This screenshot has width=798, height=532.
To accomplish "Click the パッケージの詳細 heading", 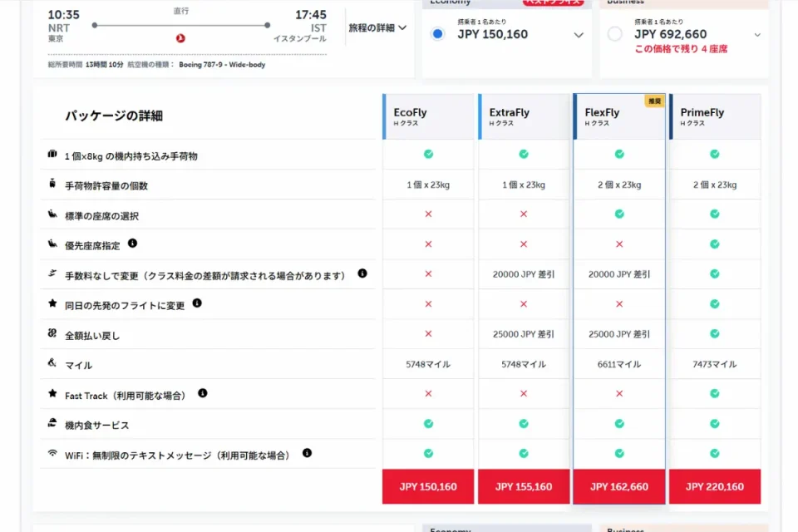I will (114, 116).
